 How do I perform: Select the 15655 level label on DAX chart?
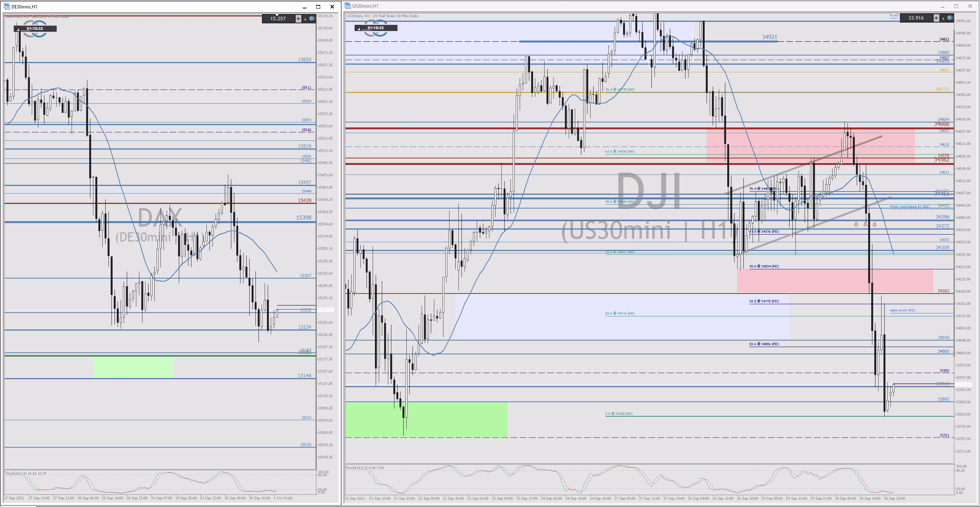click(304, 60)
